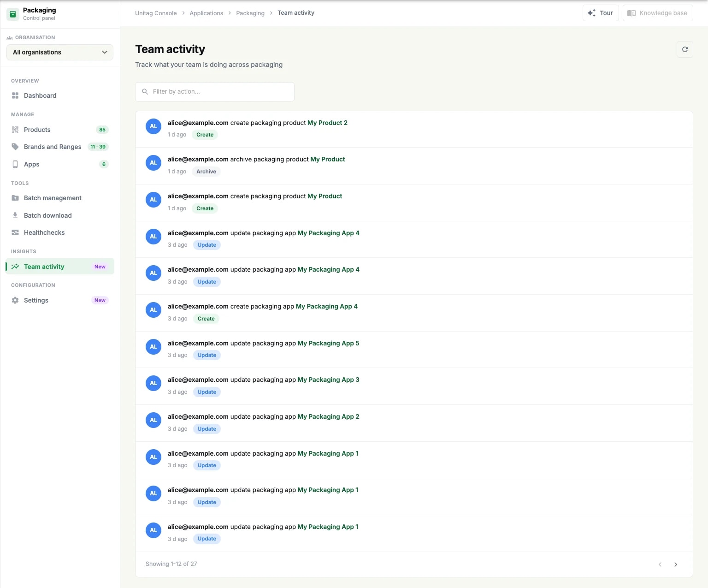Click the Dashboard grid icon
Image resolution: width=708 pixels, height=588 pixels.
pos(15,95)
